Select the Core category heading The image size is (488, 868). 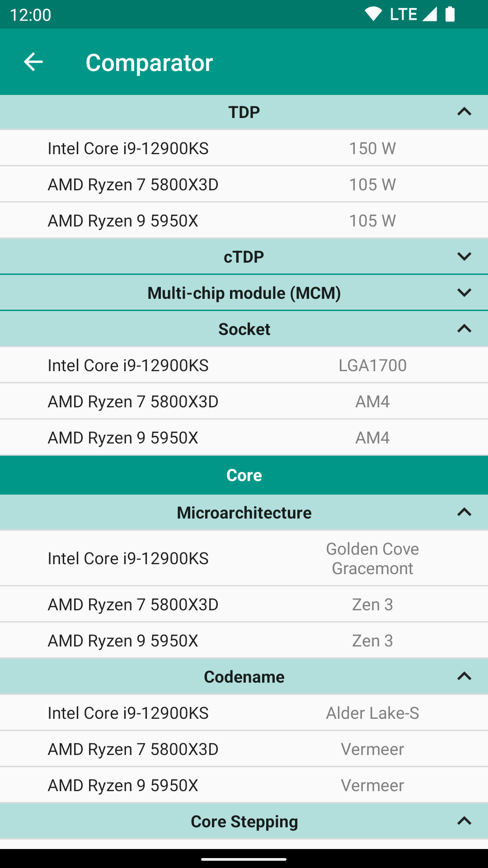click(244, 475)
